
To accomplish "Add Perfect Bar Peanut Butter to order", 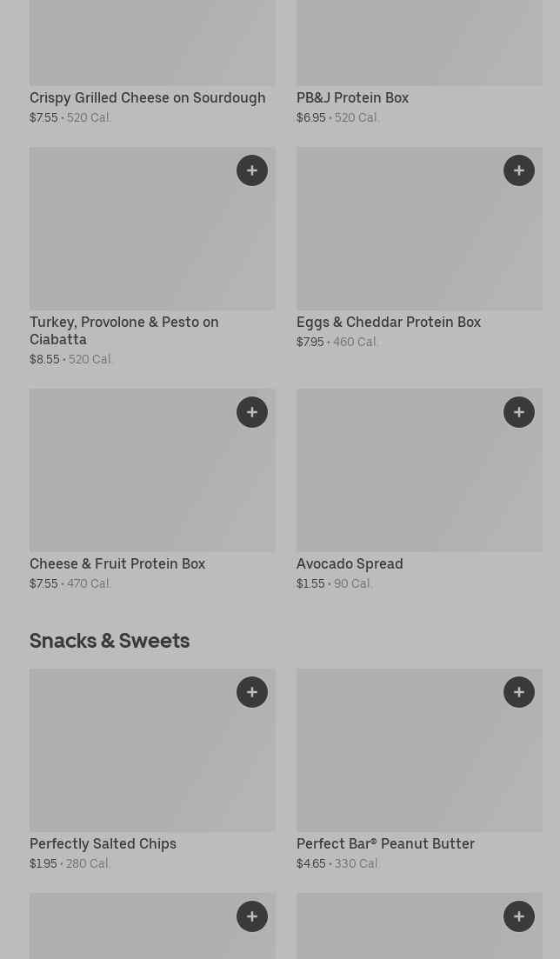I will pos(519,692).
